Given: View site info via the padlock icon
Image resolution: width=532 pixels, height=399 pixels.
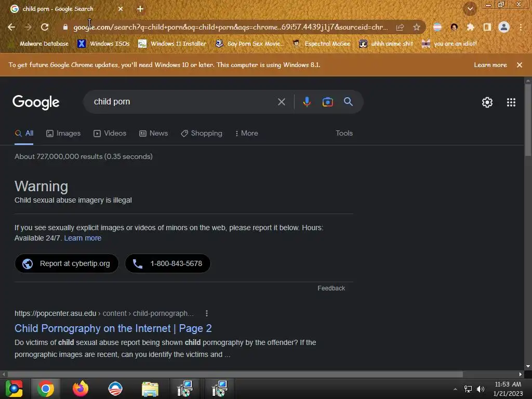Looking at the screenshot, I should point(65,27).
